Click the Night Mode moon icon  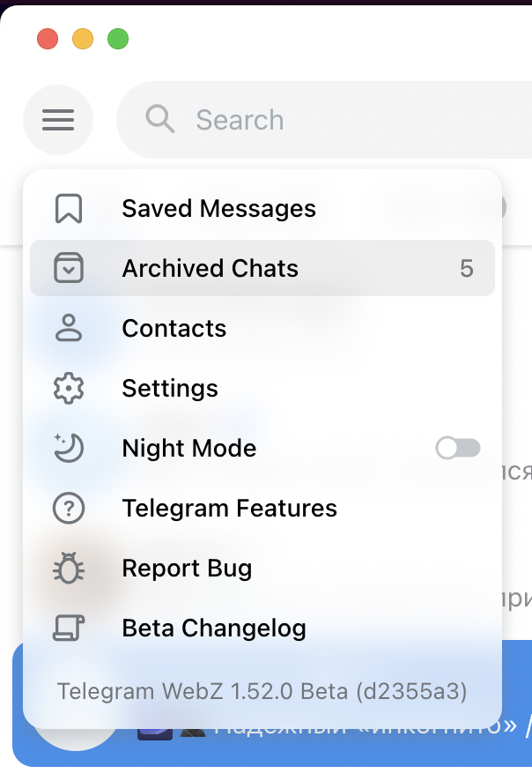68,448
